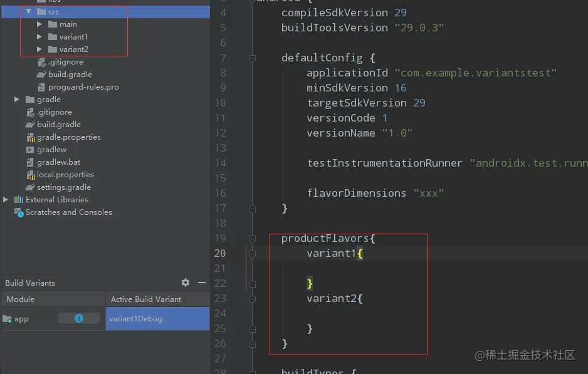Click the proguard-rules.pro file icon
588x374 pixels.
click(x=41, y=87)
